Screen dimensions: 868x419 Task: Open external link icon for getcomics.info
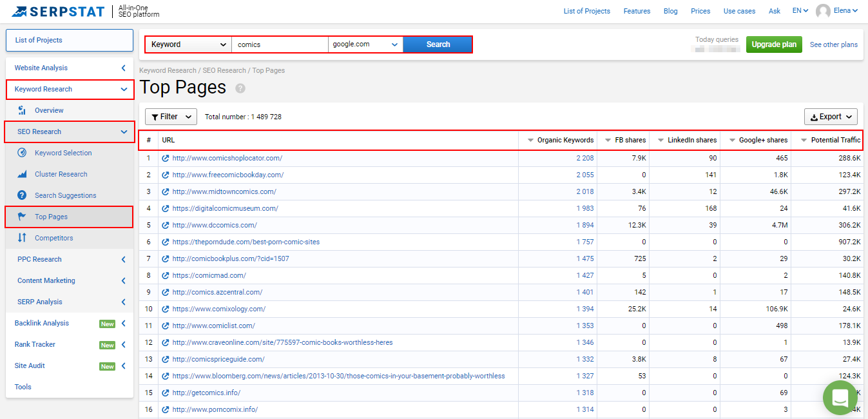pyautogui.click(x=166, y=393)
